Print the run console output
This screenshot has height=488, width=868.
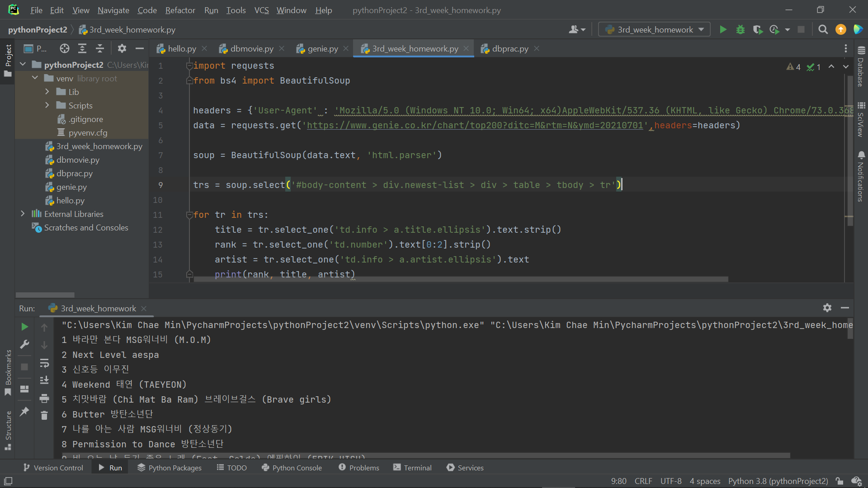[44, 398]
